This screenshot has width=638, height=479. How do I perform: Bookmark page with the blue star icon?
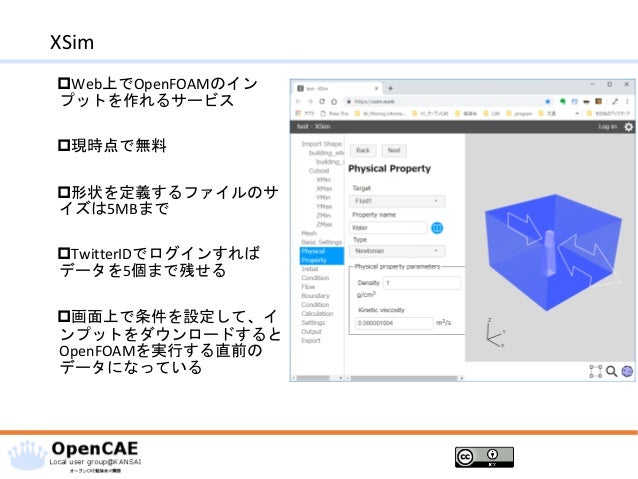[548, 101]
